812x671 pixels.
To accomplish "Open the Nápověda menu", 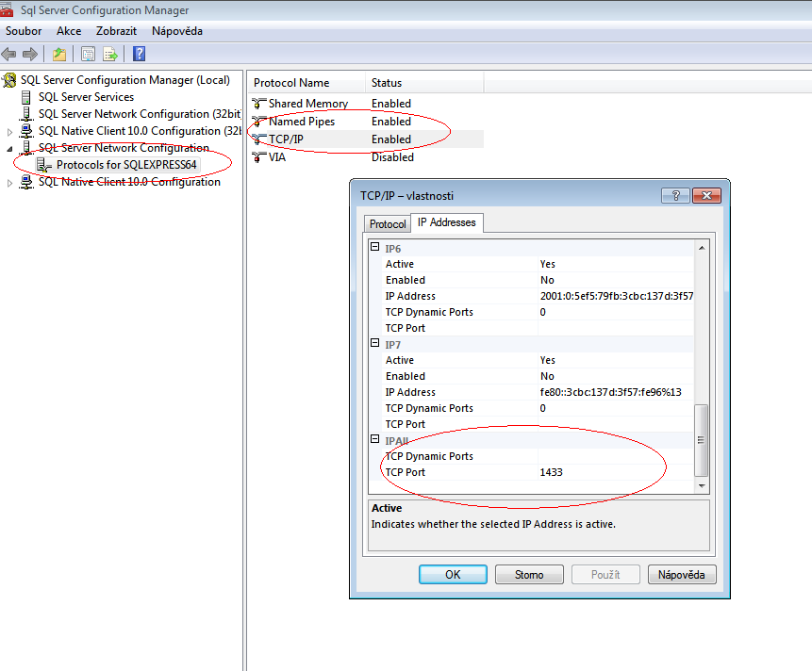I will [x=177, y=31].
